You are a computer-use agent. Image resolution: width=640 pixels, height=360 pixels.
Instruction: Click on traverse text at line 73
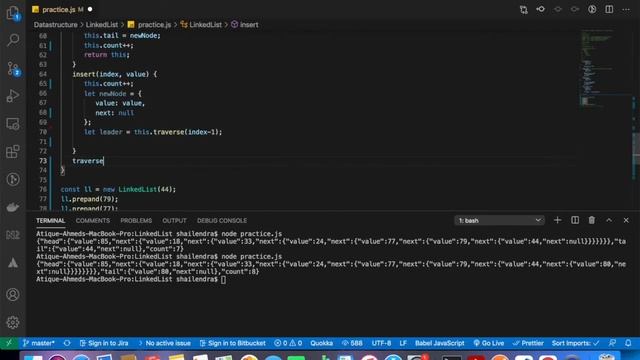[x=88, y=161]
